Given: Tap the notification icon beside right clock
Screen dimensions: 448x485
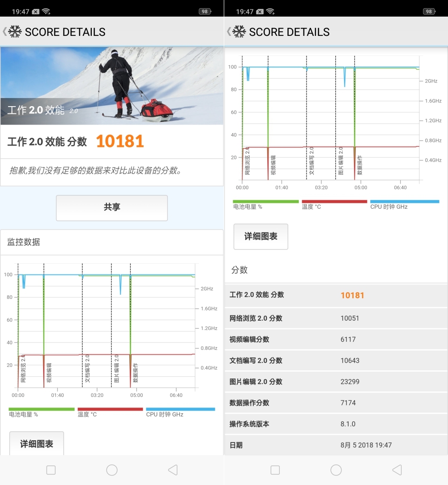Looking at the screenshot, I should pyautogui.click(x=260, y=12).
